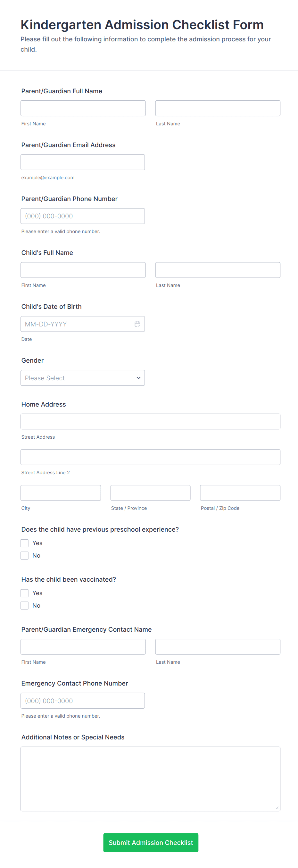Focus the Parent/Guardian first name field

(x=83, y=108)
